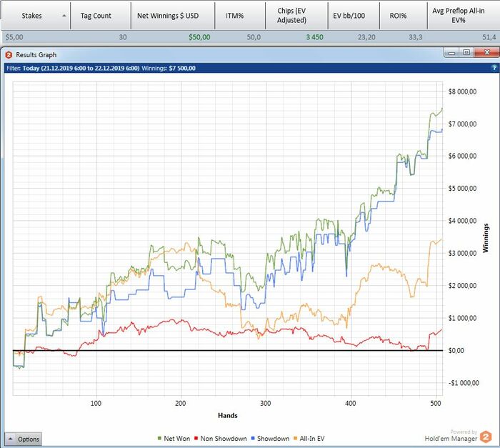The image size is (500, 448).
Task: Click the help question mark icon in filter bar
Action: tap(494, 68)
